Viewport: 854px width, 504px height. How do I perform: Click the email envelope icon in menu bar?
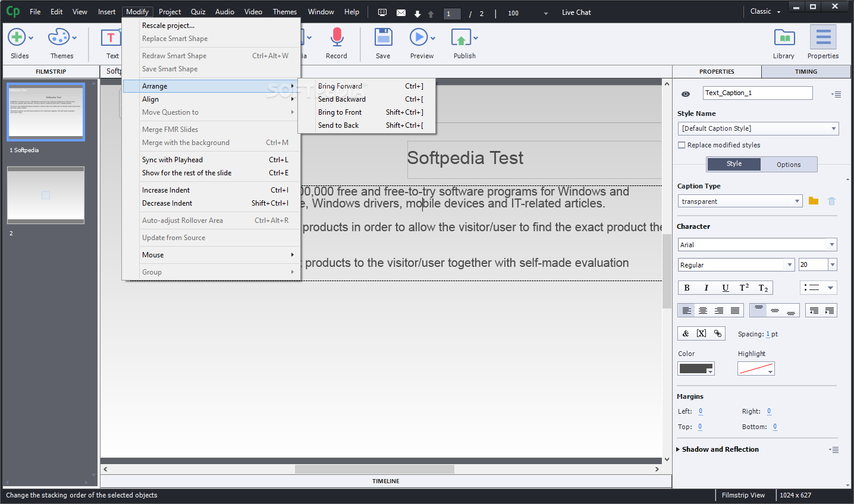tap(401, 12)
